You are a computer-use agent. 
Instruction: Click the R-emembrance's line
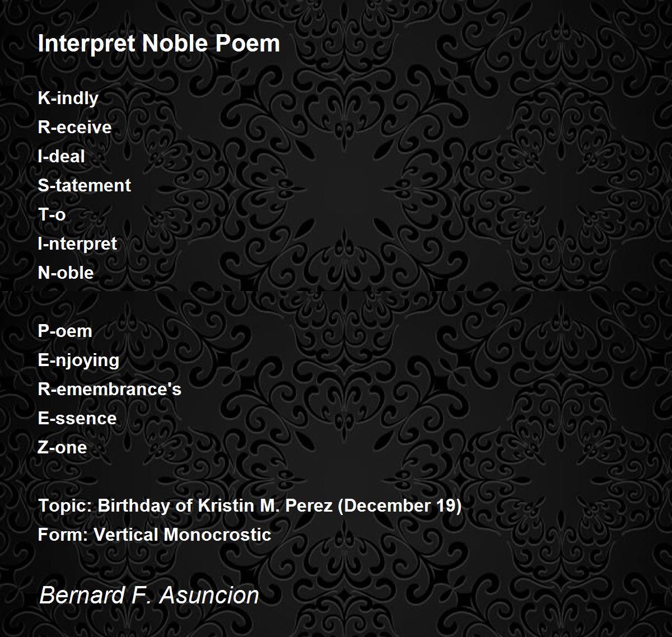[x=110, y=389]
